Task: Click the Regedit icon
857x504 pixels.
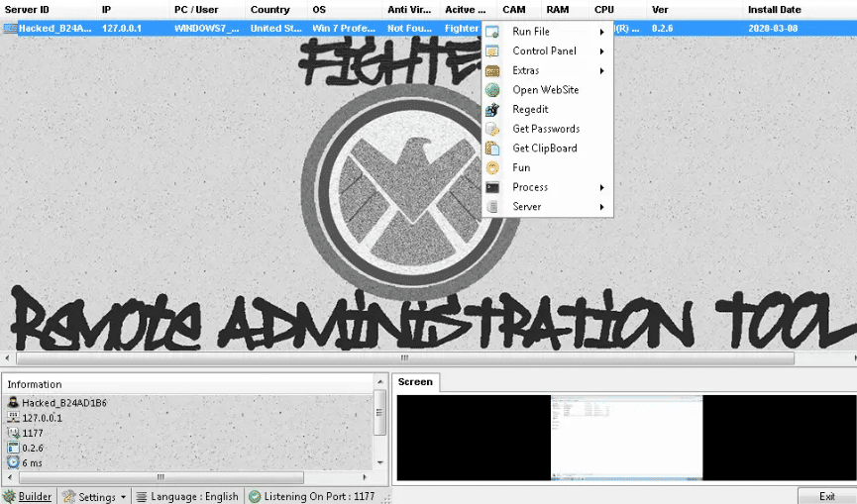Action: coord(491,110)
